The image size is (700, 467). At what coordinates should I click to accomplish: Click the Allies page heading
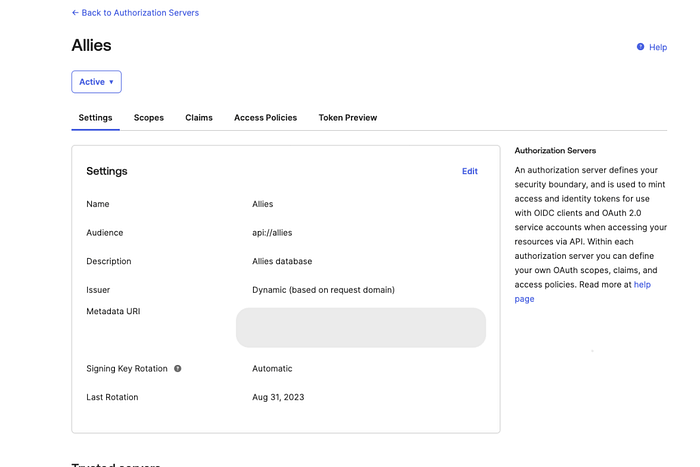[91, 46]
